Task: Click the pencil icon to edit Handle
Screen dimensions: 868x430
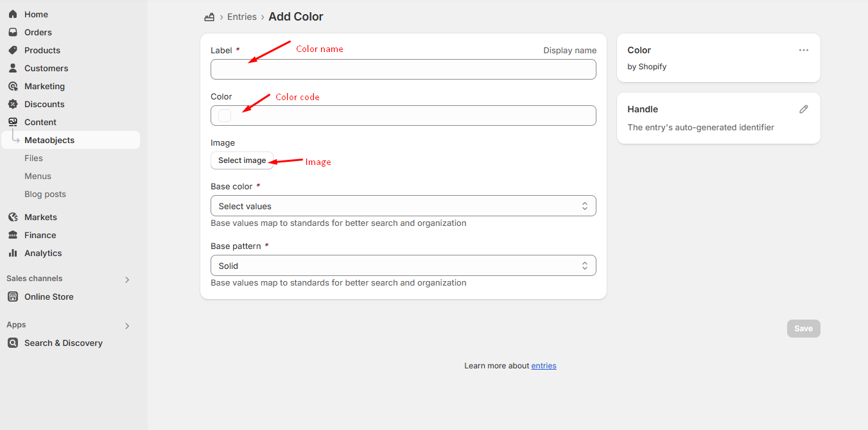Action: [x=803, y=109]
